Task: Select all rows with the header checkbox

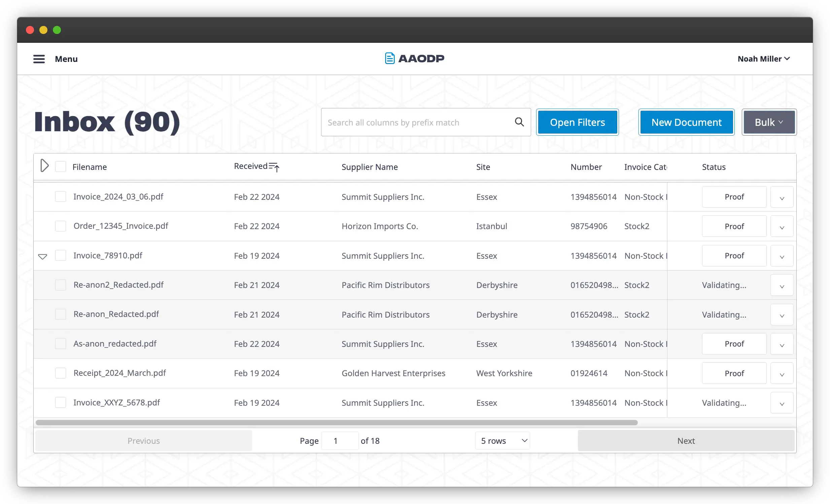Action: (60, 166)
